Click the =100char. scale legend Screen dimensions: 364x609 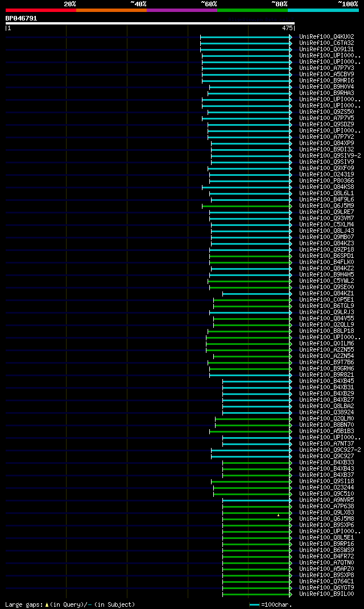point(271,604)
